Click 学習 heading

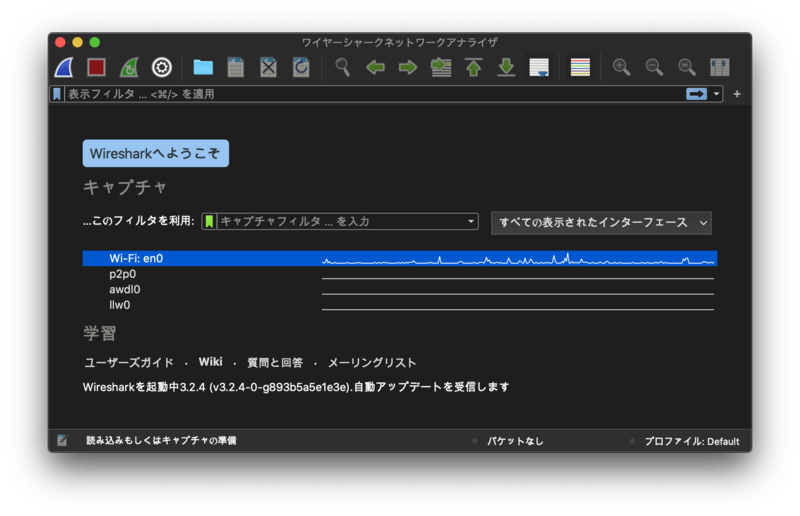pos(100,334)
